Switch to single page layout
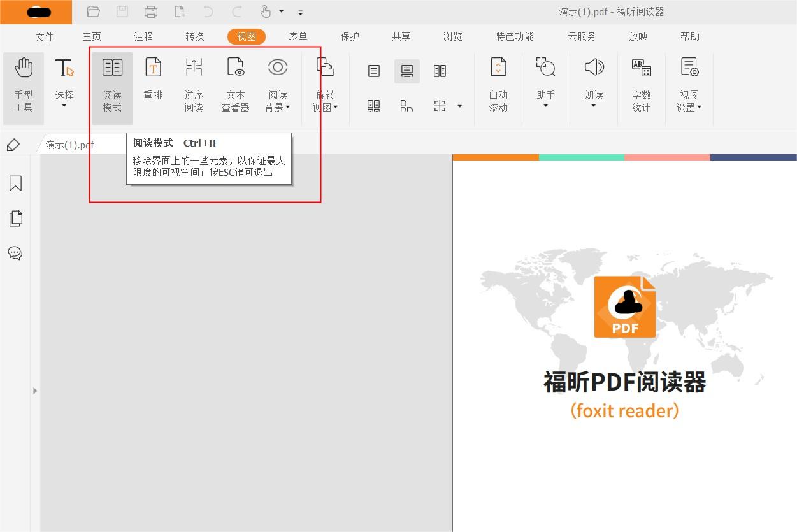 (x=373, y=71)
